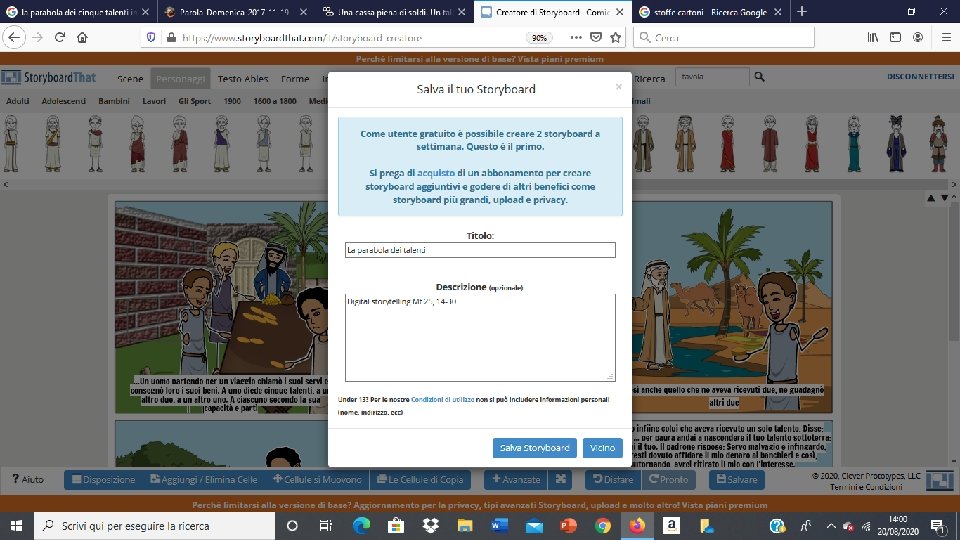This screenshot has width=960, height=540.
Task: Click the bottom premium upgrade banner
Action: [480, 505]
